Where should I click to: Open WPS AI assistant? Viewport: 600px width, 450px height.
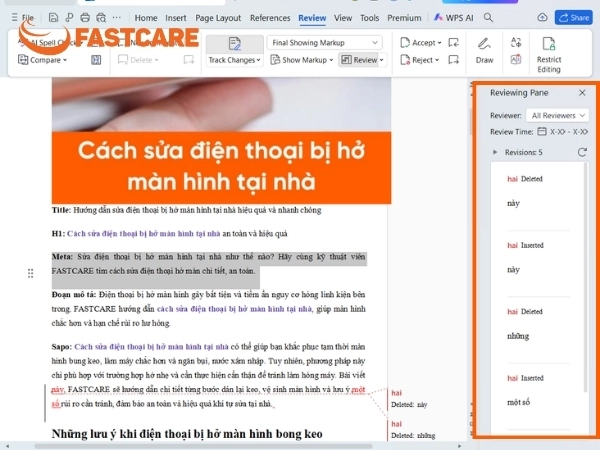click(453, 18)
